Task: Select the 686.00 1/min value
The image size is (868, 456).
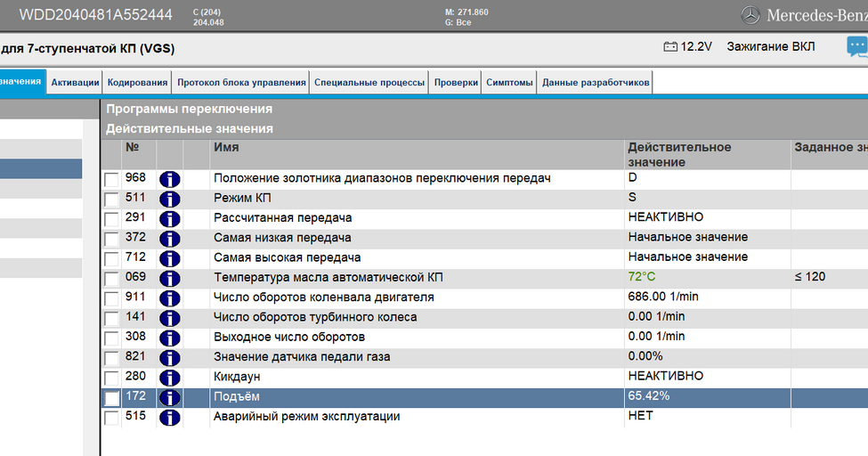Action: [x=663, y=297]
